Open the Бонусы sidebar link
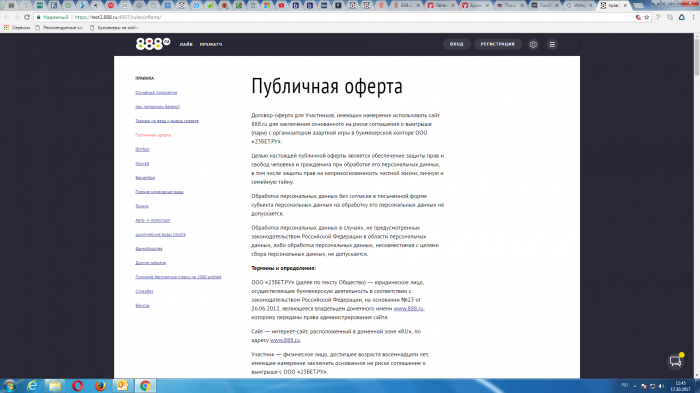 tap(142, 305)
